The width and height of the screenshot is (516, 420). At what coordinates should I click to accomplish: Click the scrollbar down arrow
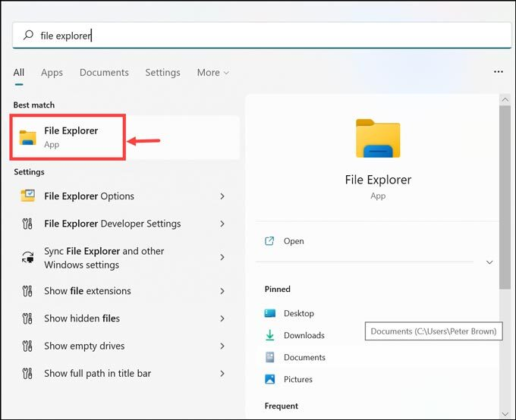coord(505,414)
